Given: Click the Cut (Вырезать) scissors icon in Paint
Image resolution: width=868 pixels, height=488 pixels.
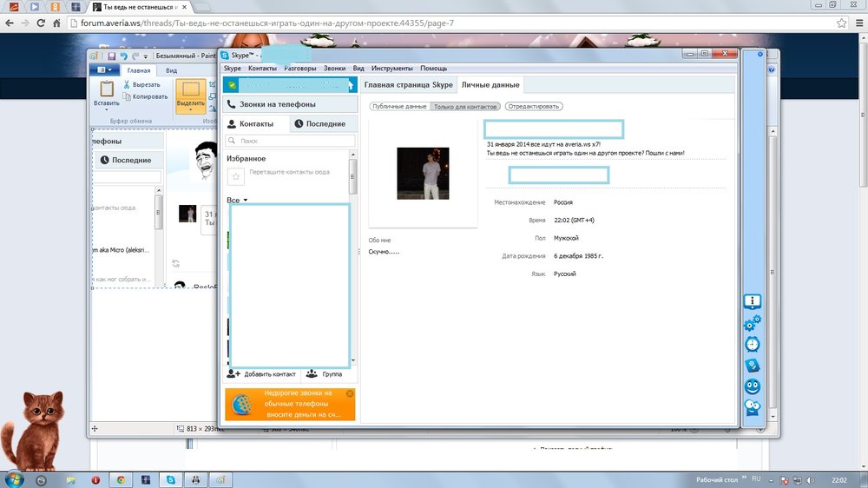Looking at the screenshot, I should (128, 85).
